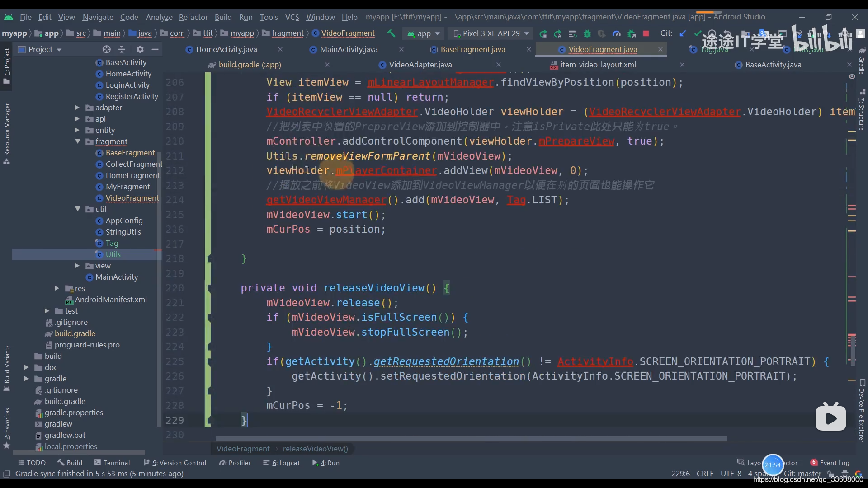Click the TODO tool window button

[32, 463]
